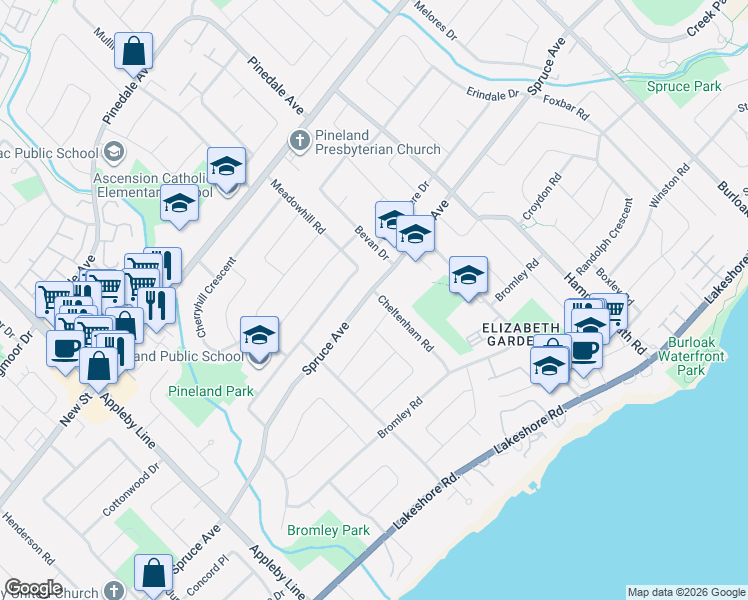Open the Public School round graduation-cap icon
This screenshot has height=600, width=748.
coord(114,153)
